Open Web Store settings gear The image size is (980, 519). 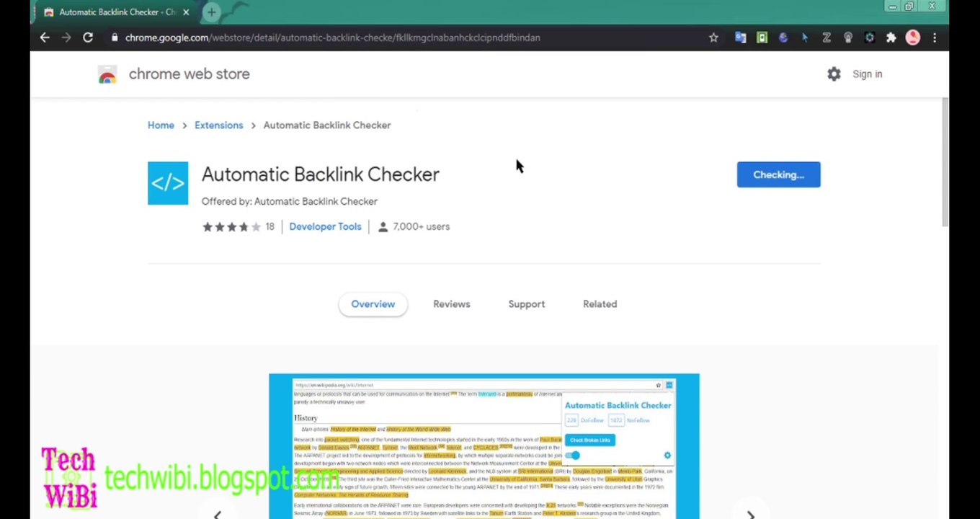pyautogui.click(x=834, y=74)
